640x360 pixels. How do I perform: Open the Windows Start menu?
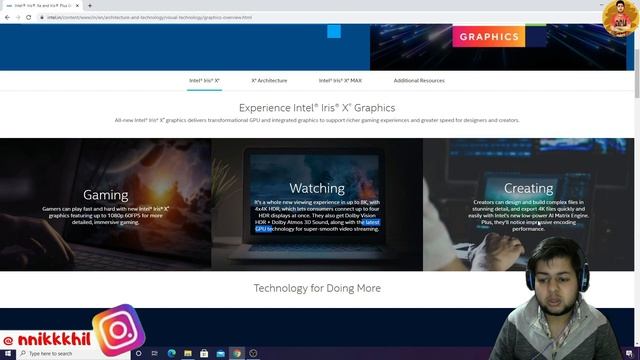(x=8, y=353)
